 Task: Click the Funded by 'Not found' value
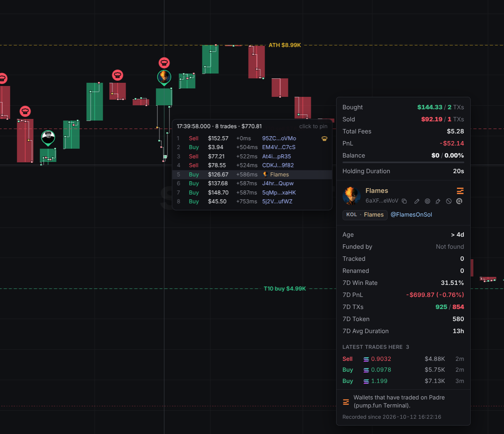[450, 247]
